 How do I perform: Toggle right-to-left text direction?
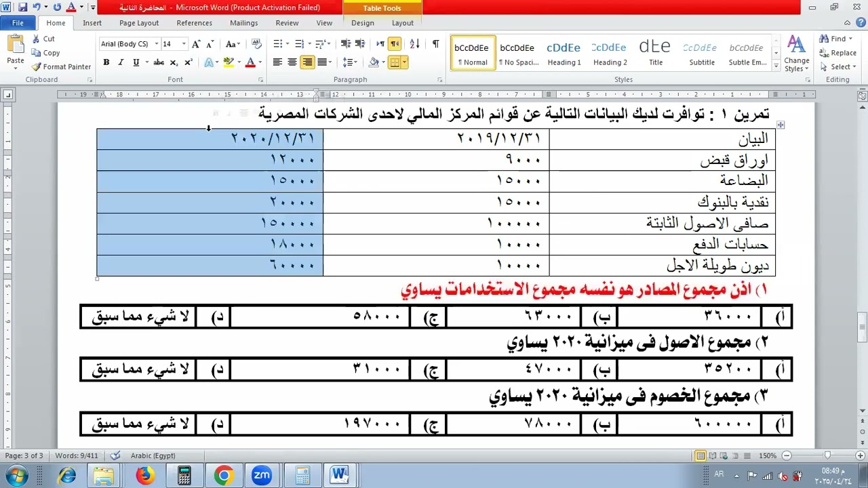click(x=395, y=44)
